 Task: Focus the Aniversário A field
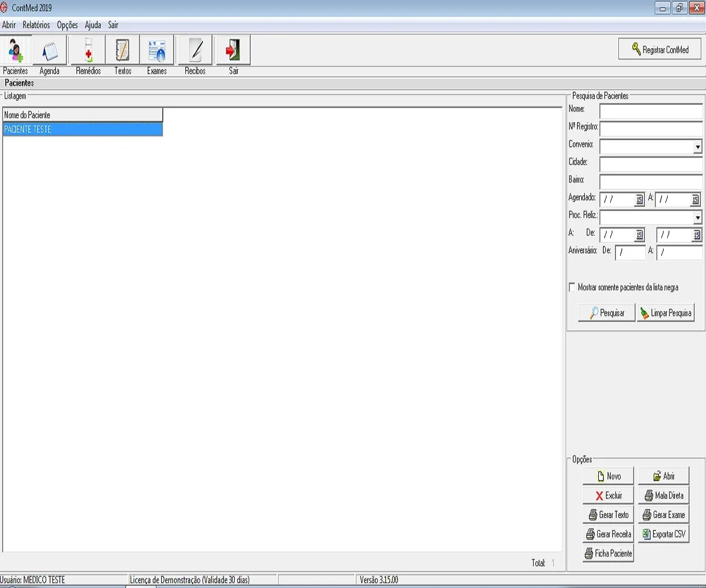point(680,253)
